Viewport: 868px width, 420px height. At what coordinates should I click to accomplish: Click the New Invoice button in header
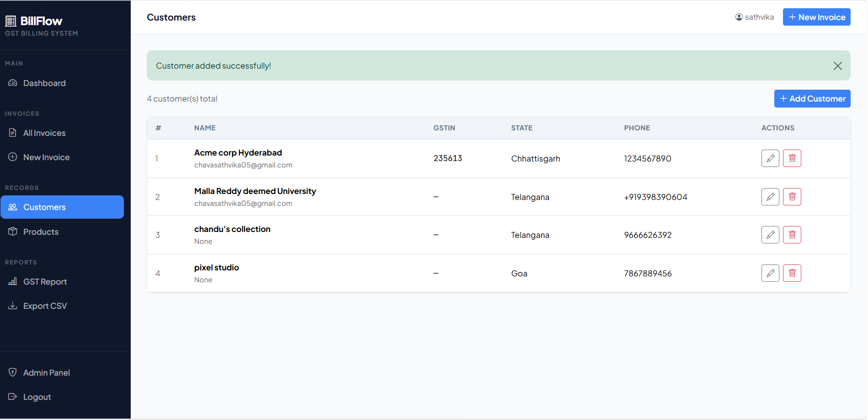pos(816,17)
